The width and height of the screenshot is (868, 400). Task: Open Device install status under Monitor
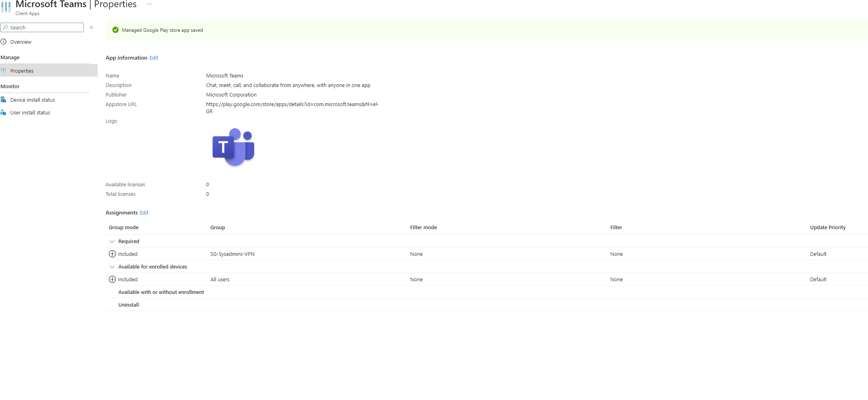[x=32, y=99]
